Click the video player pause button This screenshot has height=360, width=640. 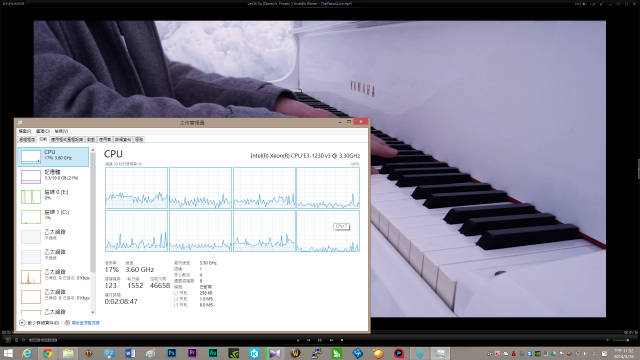pos(320,340)
